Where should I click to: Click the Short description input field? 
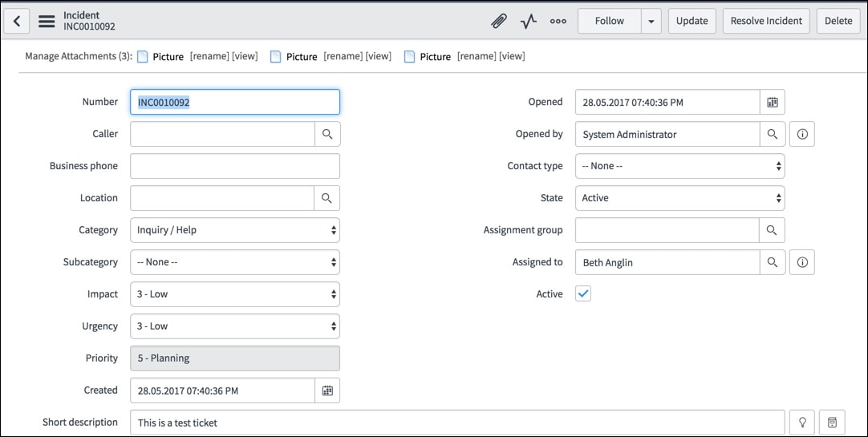pyautogui.click(x=458, y=423)
